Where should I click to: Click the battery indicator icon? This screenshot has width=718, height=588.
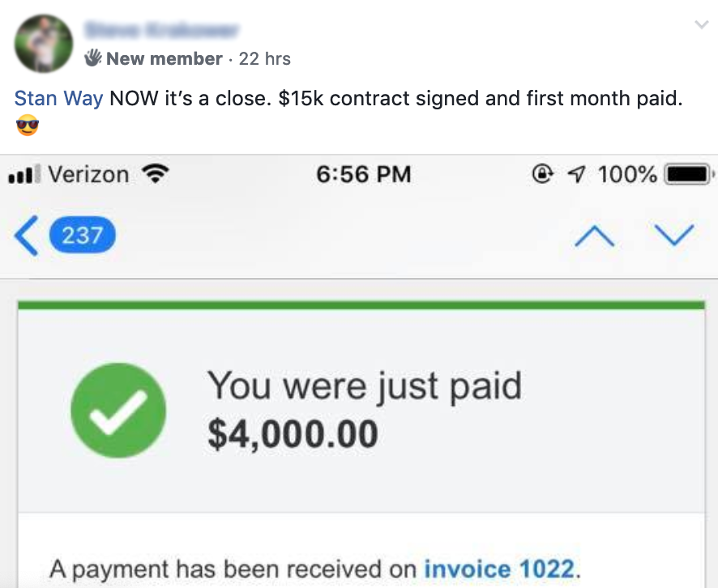click(688, 174)
